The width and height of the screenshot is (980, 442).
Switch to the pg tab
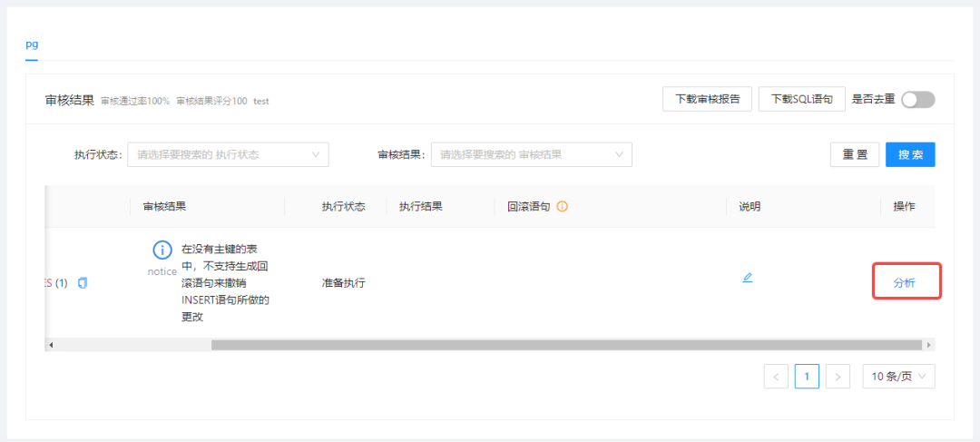tap(32, 45)
